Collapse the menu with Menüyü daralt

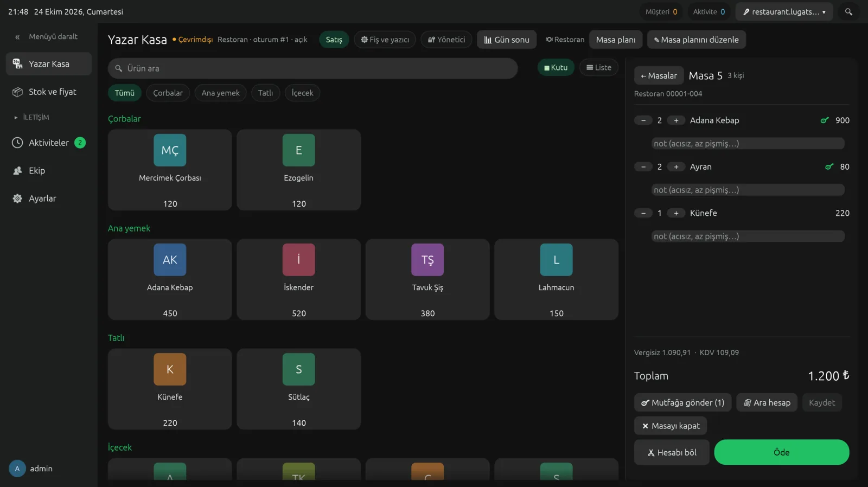[x=47, y=37]
